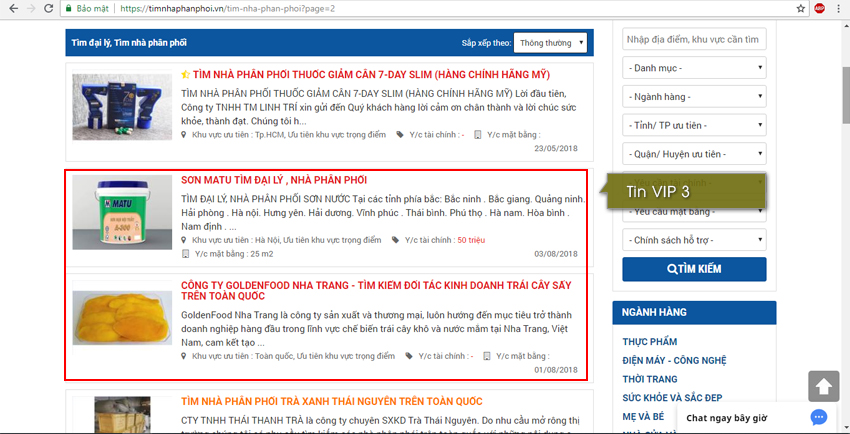Expand the Quận/ Huyện ưu tiên dropdown

[694, 154]
